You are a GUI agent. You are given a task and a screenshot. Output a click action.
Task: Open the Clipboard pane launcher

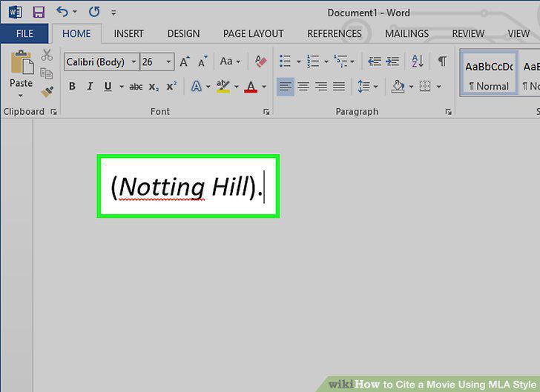(x=53, y=112)
